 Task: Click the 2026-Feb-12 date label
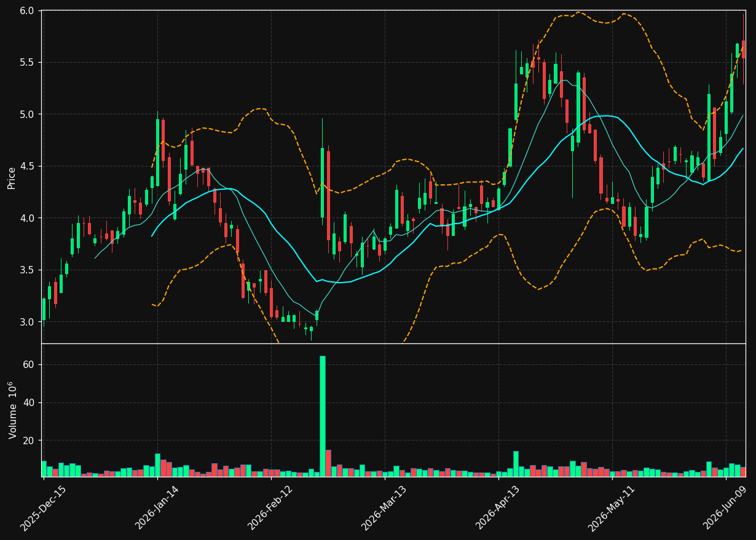[270, 508]
